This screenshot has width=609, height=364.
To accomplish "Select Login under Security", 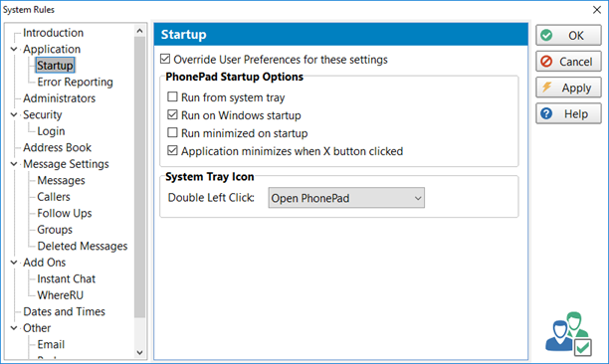I will pos(51,131).
